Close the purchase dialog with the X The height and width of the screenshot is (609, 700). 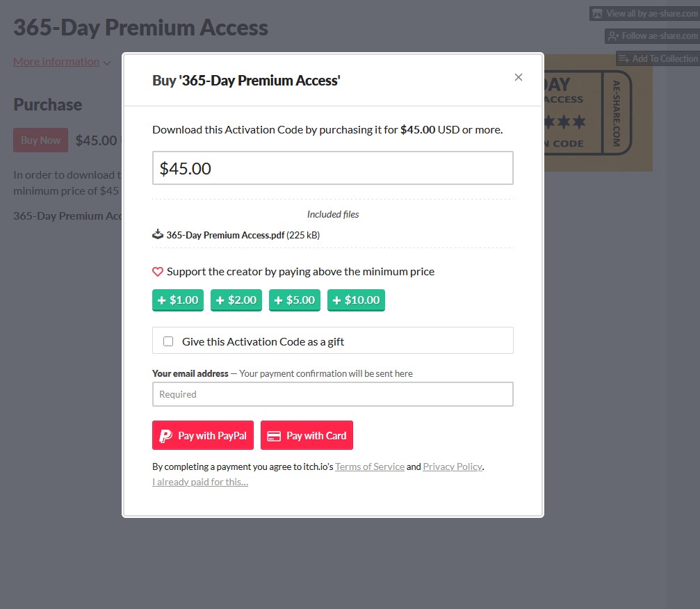click(518, 77)
